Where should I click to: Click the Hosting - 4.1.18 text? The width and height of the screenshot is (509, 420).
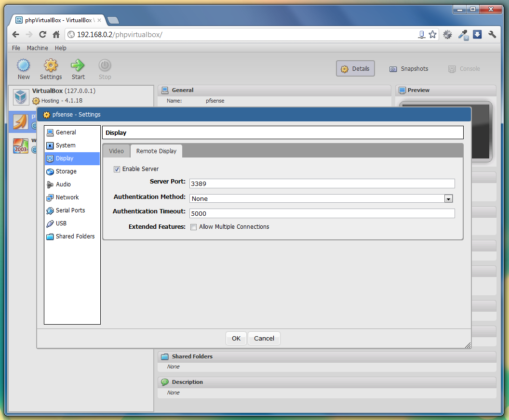click(62, 101)
